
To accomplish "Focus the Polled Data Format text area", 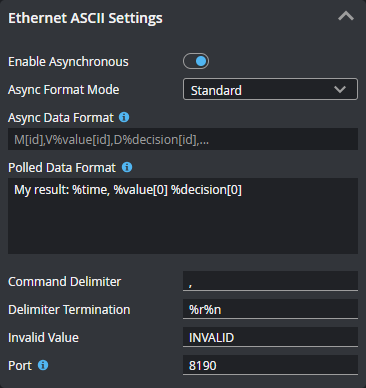I will click(183, 216).
